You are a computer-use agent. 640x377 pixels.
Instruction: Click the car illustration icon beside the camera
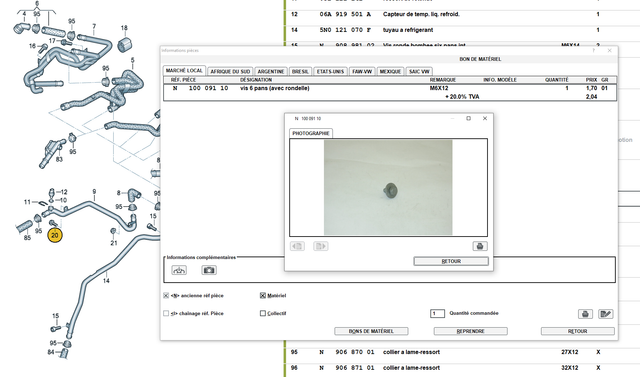[179, 270]
